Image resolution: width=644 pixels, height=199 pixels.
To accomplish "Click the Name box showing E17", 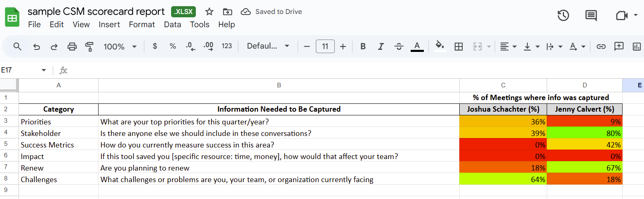I will pyautogui.click(x=20, y=70).
